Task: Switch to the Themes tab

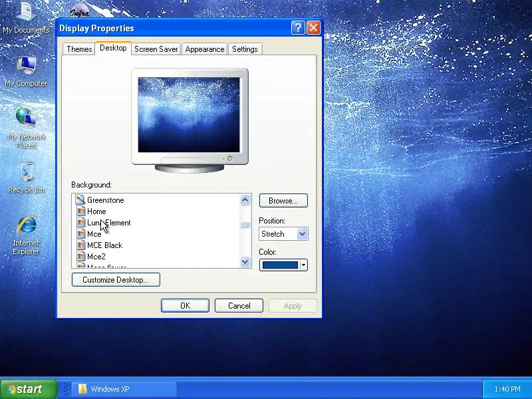Action: coord(79,49)
